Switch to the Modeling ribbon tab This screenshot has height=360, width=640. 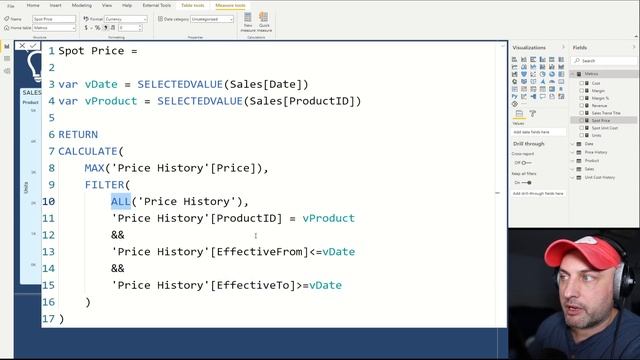point(82,6)
